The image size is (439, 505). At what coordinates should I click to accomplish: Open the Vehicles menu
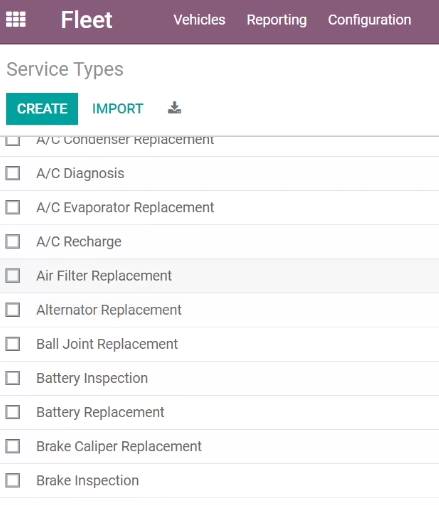tap(199, 20)
